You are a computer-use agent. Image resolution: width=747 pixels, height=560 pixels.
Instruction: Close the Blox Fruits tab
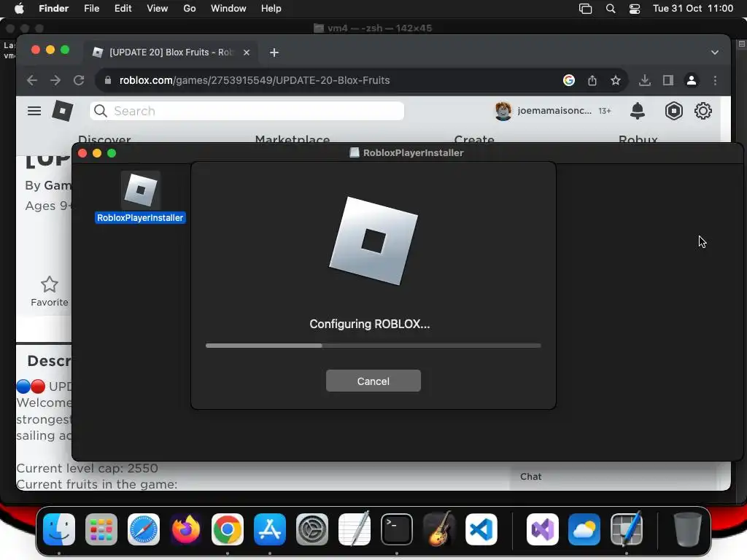[x=247, y=52]
